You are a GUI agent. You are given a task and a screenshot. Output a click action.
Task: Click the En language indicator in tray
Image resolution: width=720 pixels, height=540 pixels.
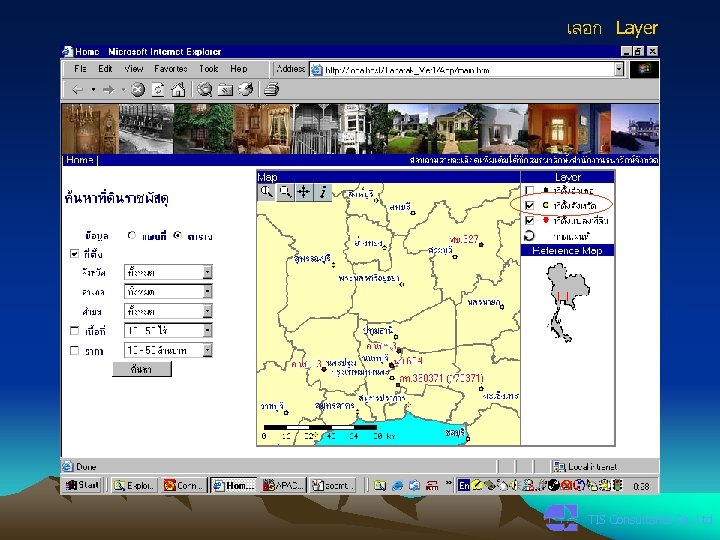(x=464, y=485)
